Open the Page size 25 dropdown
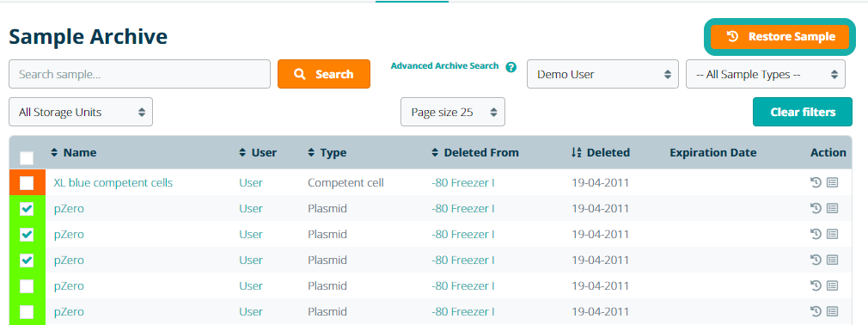Viewport: 868px width, 325px height. 453,112
